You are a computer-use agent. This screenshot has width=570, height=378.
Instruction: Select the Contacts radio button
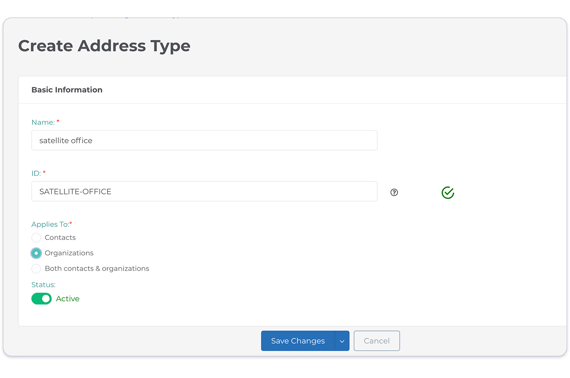pyautogui.click(x=36, y=238)
